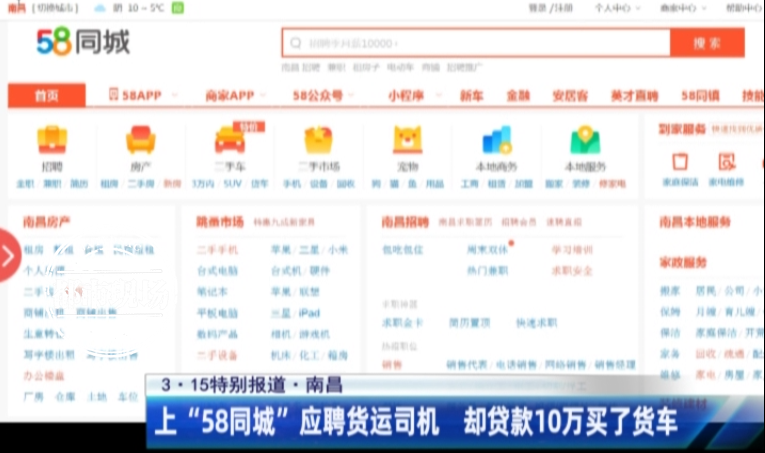Open the 南昌本地服务 heading link
Image resolution: width=765 pixels, height=453 pixels.
coord(695,222)
